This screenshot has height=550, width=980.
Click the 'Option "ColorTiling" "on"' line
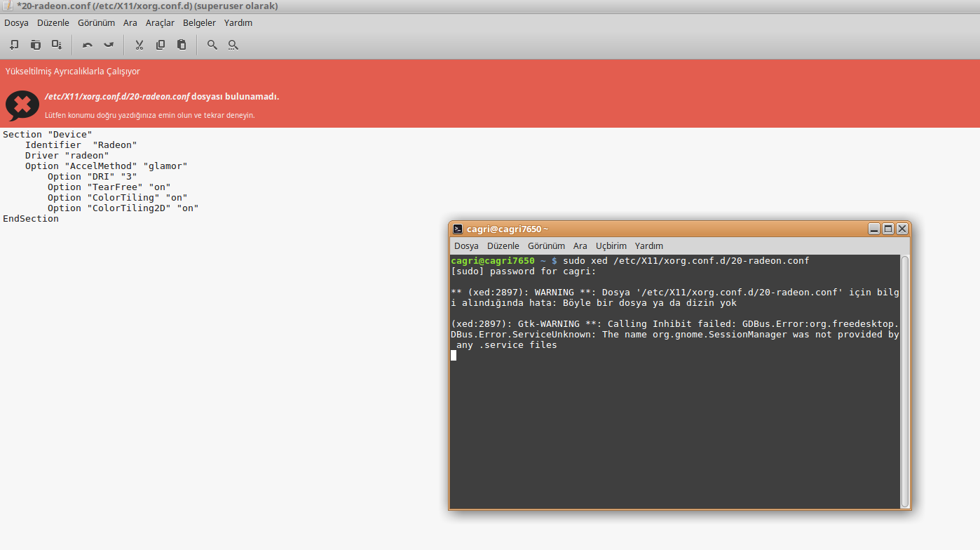(118, 197)
